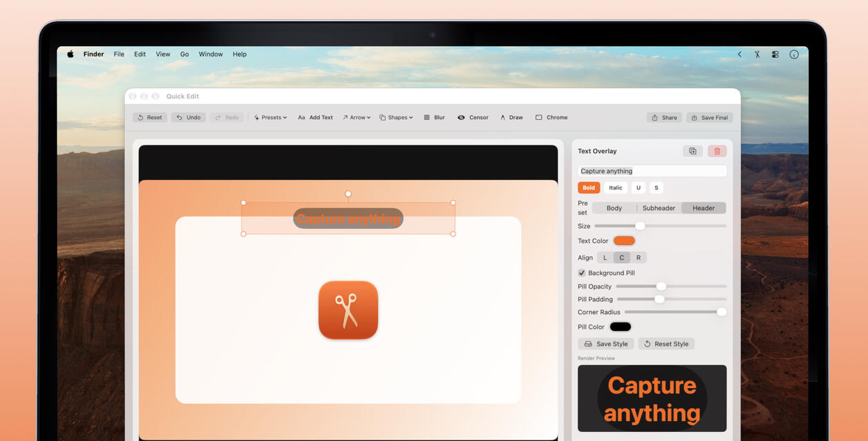The height and width of the screenshot is (441, 868).
Task: Click Save Final
Action: (x=709, y=117)
